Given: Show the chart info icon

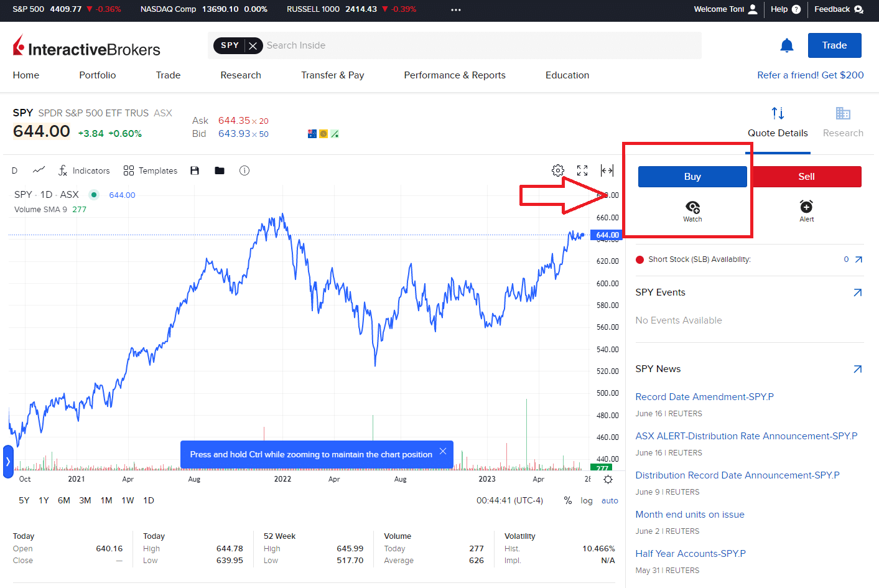Looking at the screenshot, I should pos(244,170).
